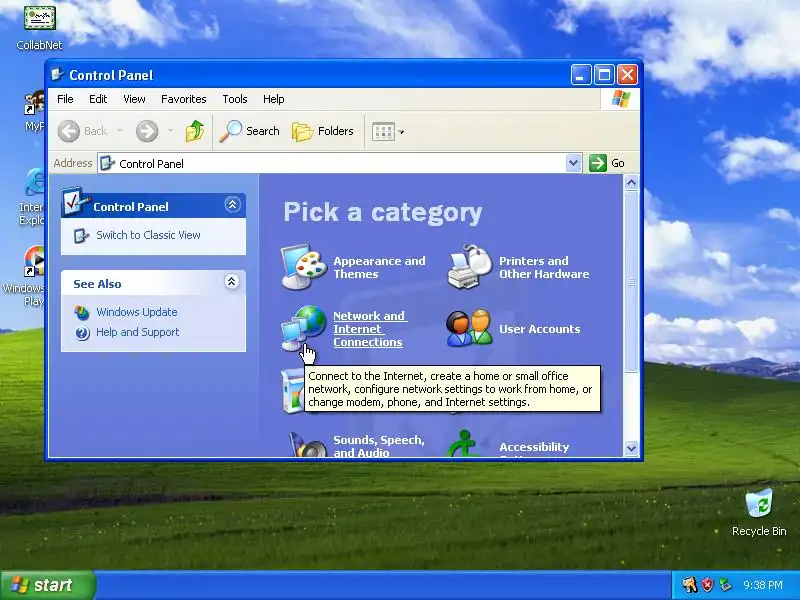Viewport: 800px width, 600px height.
Task: Open the CollabNet desktop icon
Action: pyautogui.click(x=39, y=28)
